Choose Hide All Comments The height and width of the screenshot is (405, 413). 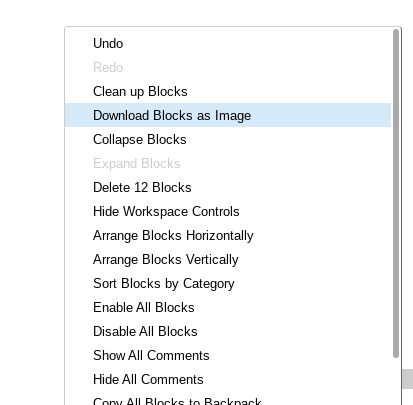point(228,379)
